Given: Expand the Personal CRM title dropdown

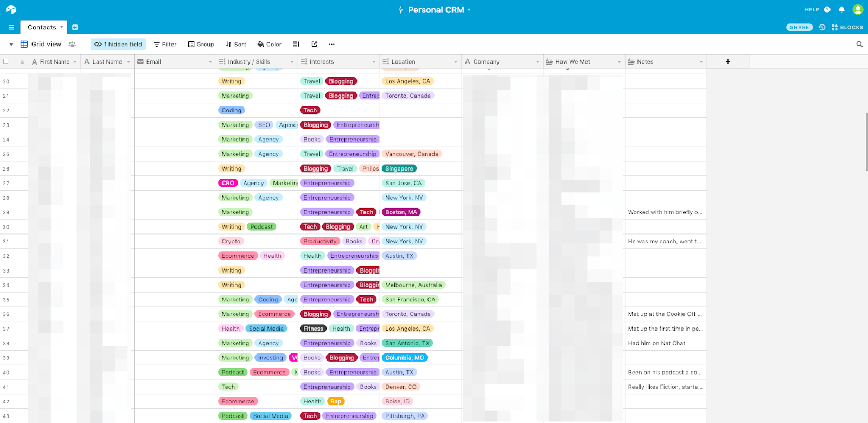Looking at the screenshot, I should tap(469, 10).
